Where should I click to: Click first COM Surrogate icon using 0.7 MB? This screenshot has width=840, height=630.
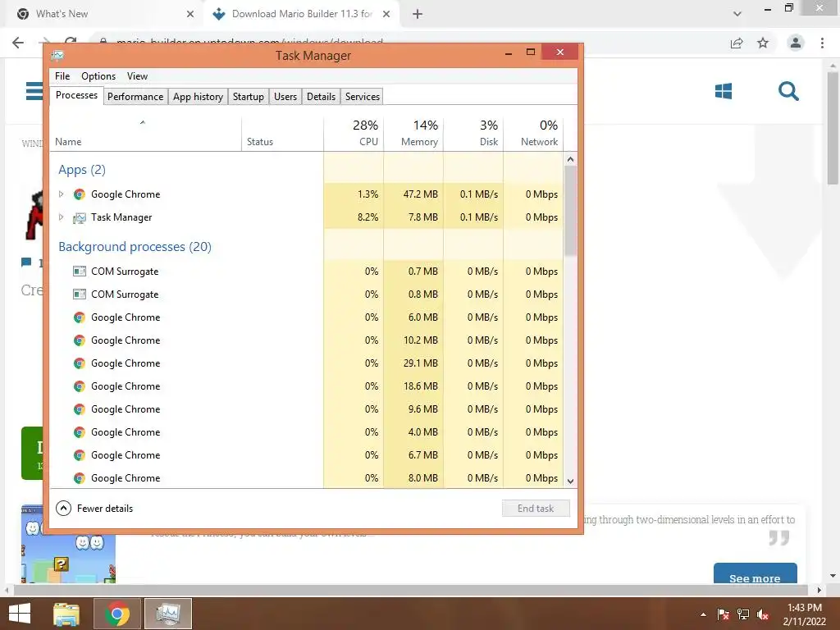pyautogui.click(x=80, y=271)
